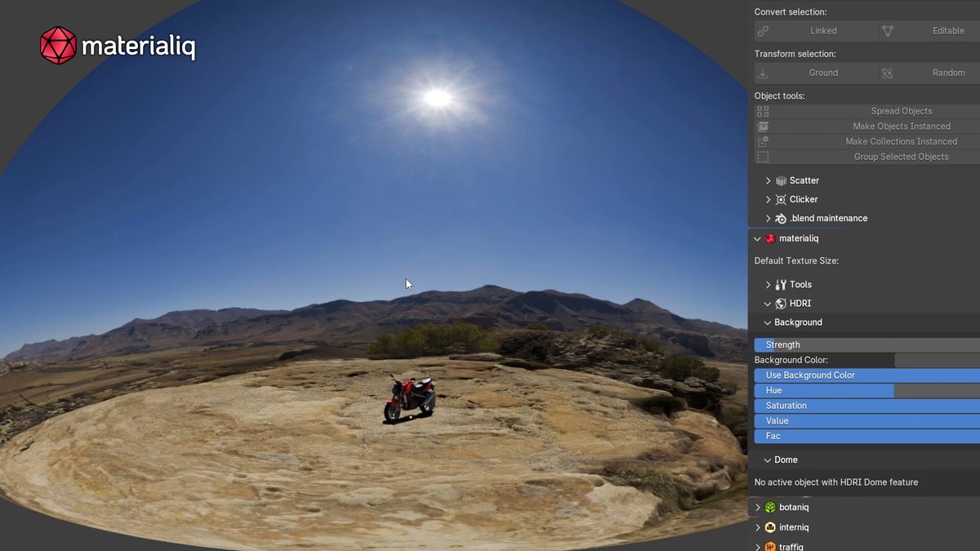980x551 pixels.
Task: Click the Fac slider
Action: pos(866,436)
